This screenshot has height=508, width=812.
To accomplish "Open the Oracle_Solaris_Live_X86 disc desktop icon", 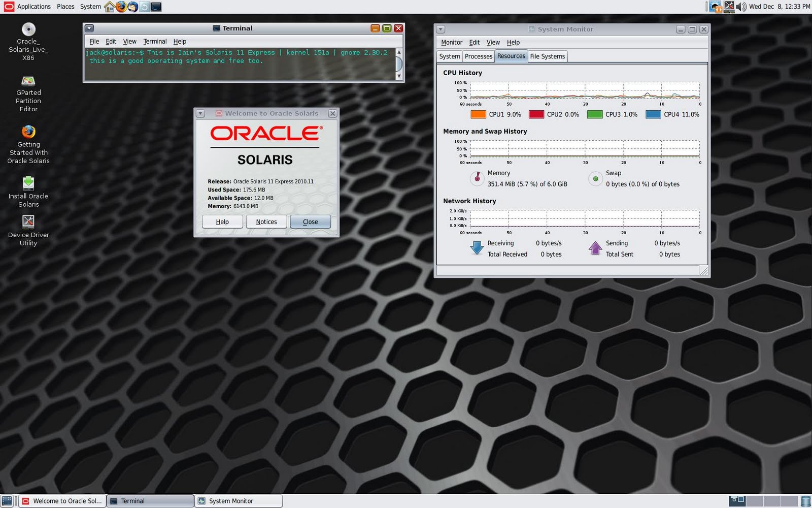I will tap(28, 41).
